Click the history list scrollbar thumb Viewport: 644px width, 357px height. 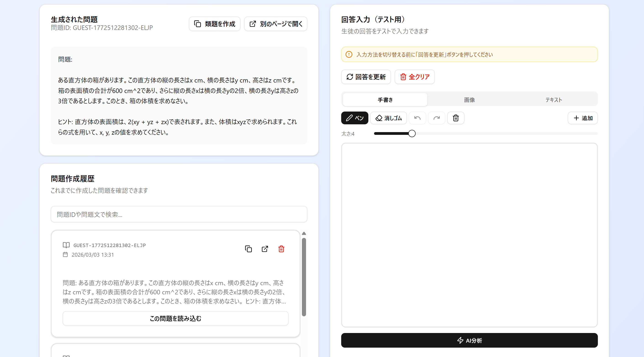pos(304,277)
